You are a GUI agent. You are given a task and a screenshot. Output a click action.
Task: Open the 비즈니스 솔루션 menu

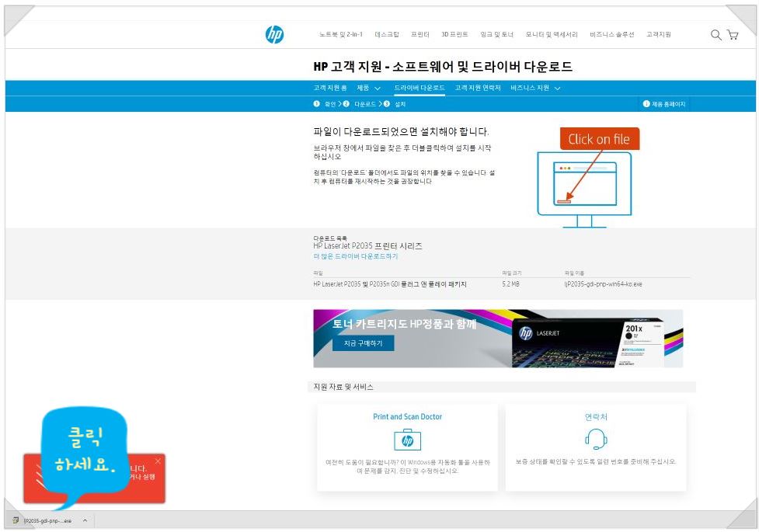coord(612,34)
